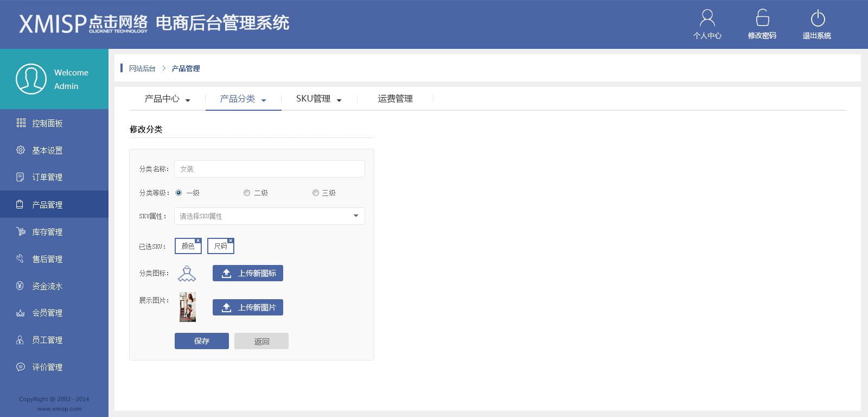Click the 分类名称 text input field

(x=269, y=169)
